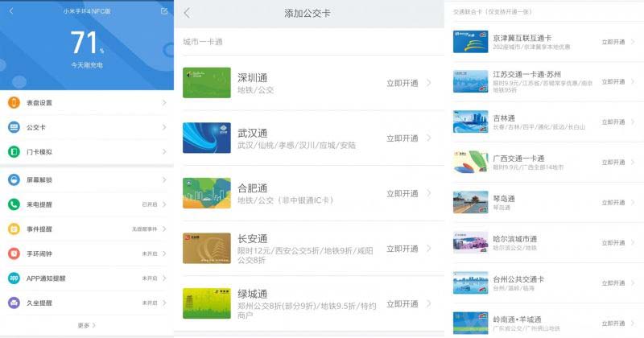Open 手环闹钟 alarm clock icon
This screenshot has width=644, height=338.
(x=14, y=253)
